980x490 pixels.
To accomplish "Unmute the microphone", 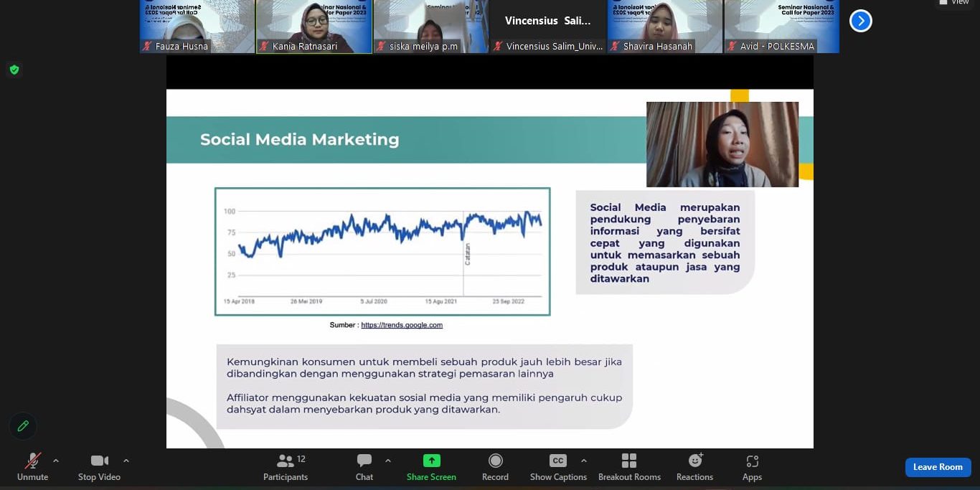I will 32,467.
